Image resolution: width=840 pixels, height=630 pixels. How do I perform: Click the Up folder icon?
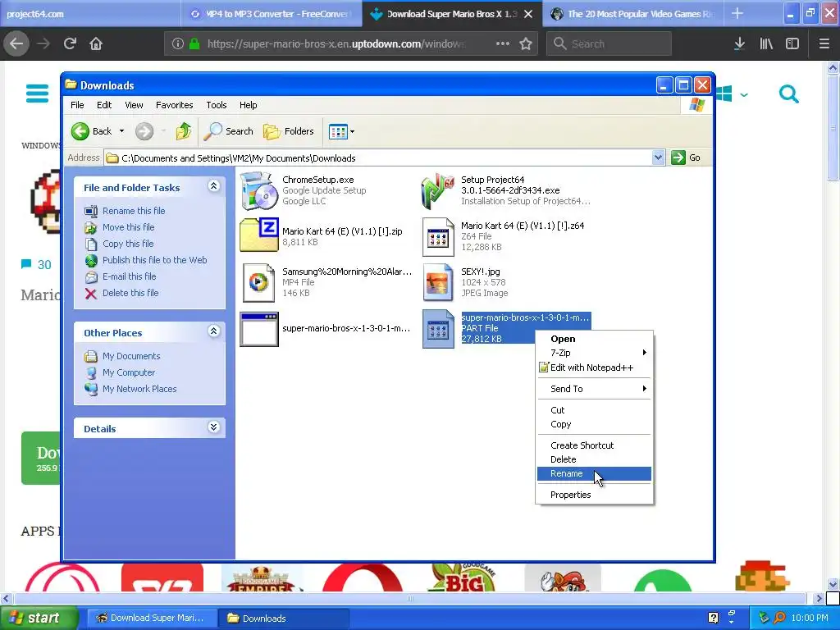(x=183, y=131)
